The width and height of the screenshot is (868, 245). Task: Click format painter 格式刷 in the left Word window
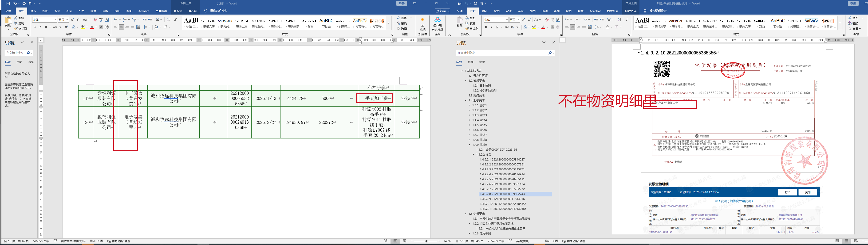coord(21,29)
